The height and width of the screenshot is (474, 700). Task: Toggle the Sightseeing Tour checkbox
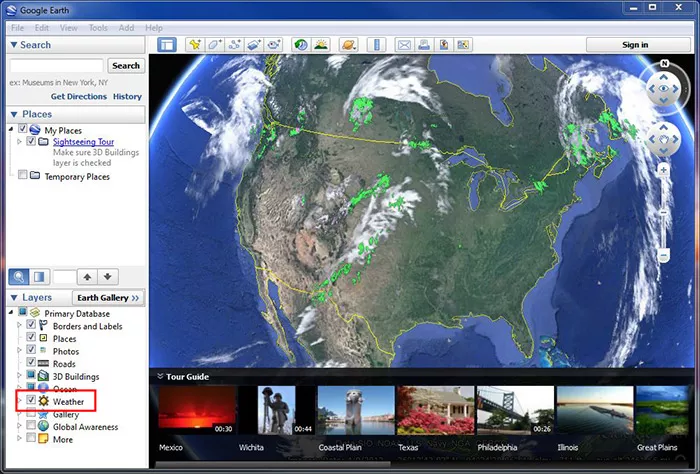pos(31,141)
